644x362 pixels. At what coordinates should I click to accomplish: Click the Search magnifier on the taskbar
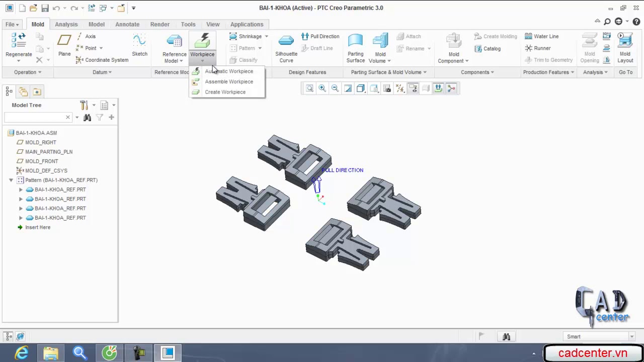pos(79,353)
